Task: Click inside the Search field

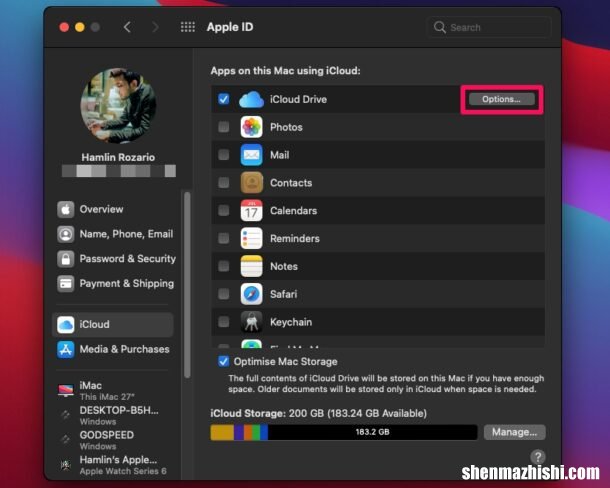Action: pos(489,27)
